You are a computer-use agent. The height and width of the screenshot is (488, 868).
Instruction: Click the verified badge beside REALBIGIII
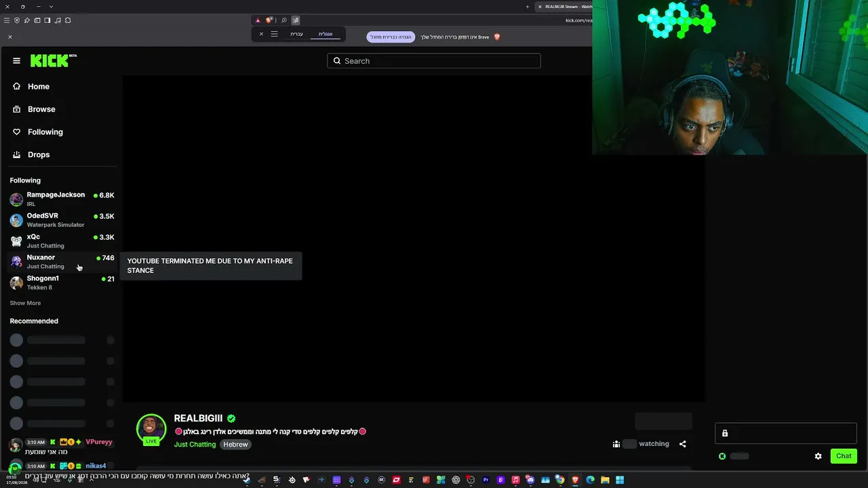(231, 419)
